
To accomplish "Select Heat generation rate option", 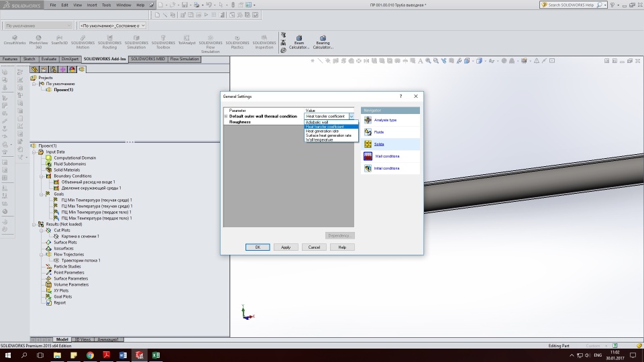I will pyautogui.click(x=331, y=131).
